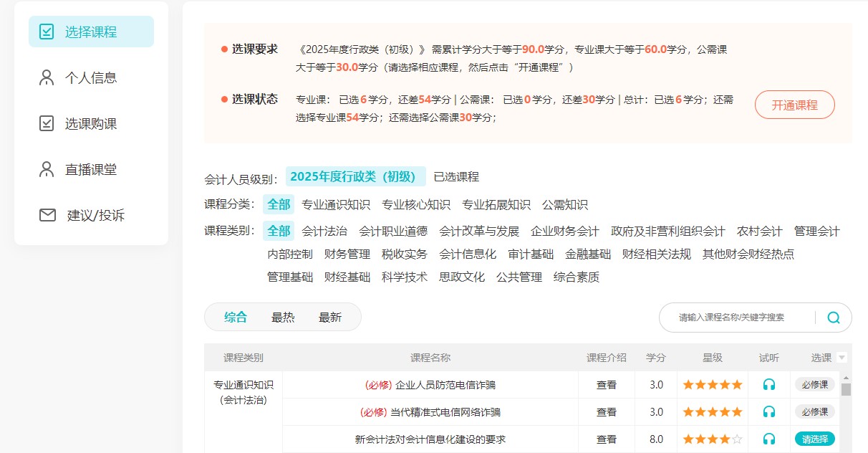Click the 开通课程 button

794,104
